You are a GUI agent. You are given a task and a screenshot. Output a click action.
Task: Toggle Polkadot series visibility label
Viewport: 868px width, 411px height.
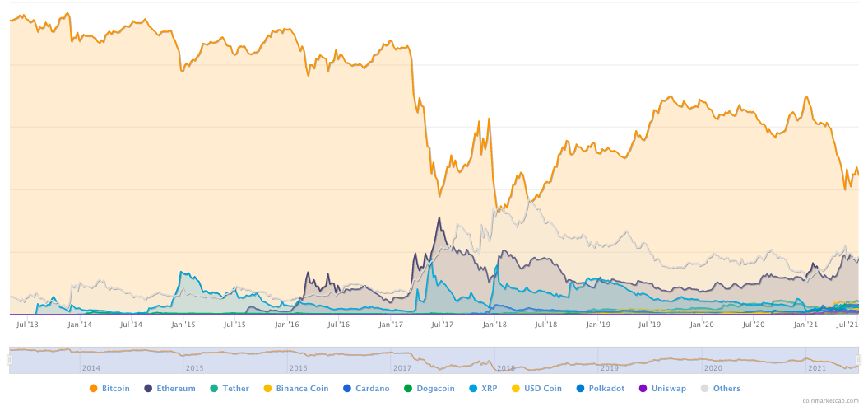[610, 389]
